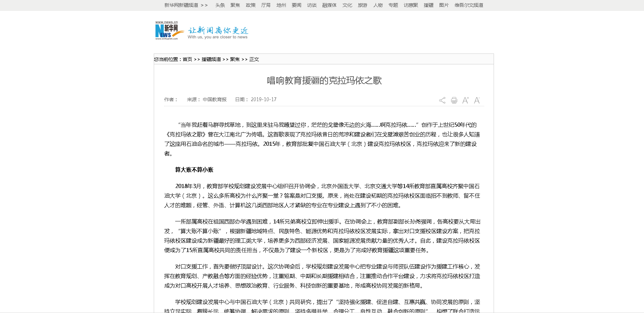This screenshot has width=644, height=313.
Task: Open the 图片 section in navigation
Action: coord(444,5)
